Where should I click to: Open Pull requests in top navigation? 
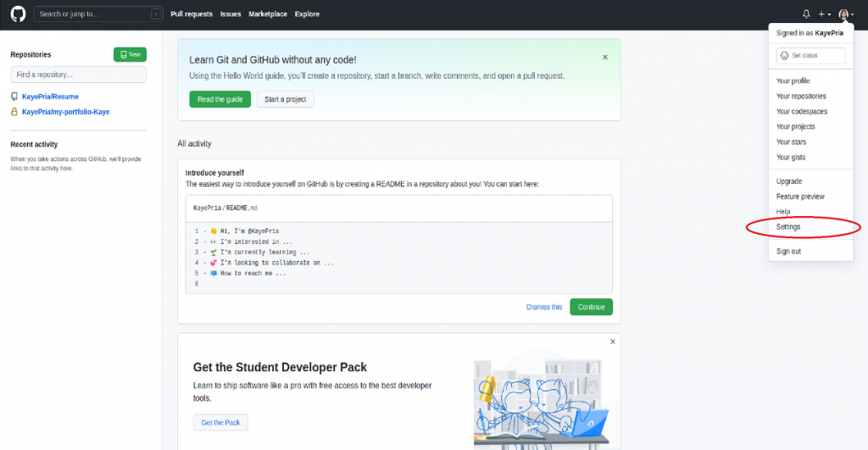tap(192, 14)
